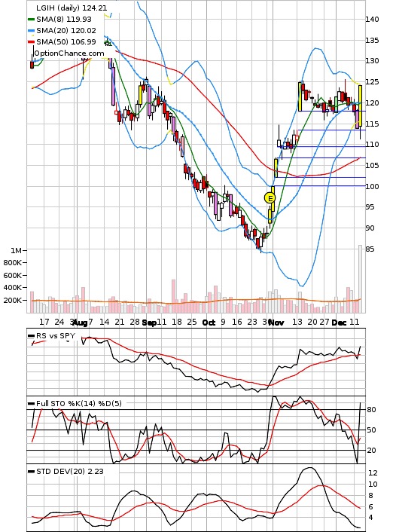Click the 'SMA(20) 120.02' legend text
Screen dimensions: 396x532
pyautogui.click(x=66, y=31)
